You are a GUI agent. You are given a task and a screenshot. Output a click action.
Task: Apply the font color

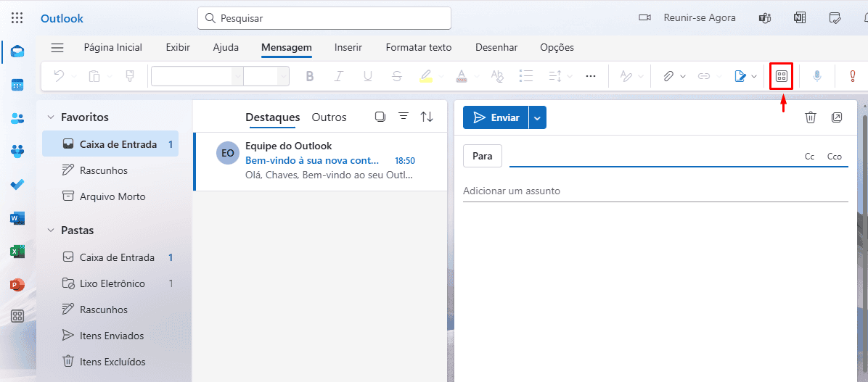point(461,76)
